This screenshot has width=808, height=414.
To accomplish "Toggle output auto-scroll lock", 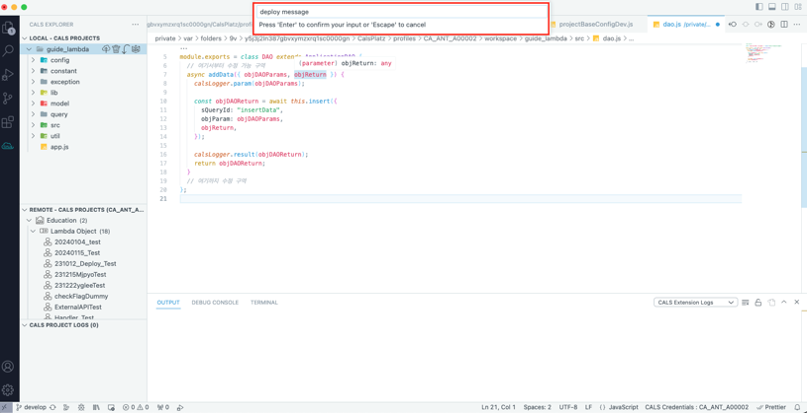I will (758, 303).
